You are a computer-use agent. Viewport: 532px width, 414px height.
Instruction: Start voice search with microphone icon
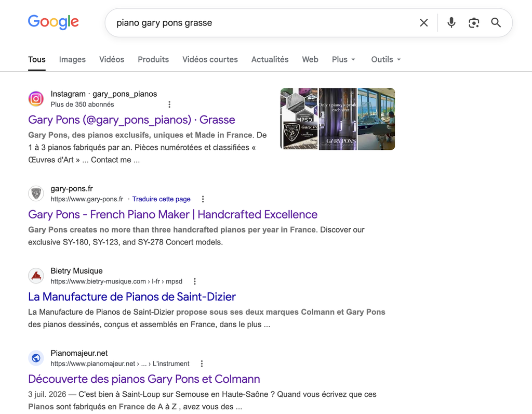tap(451, 23)
